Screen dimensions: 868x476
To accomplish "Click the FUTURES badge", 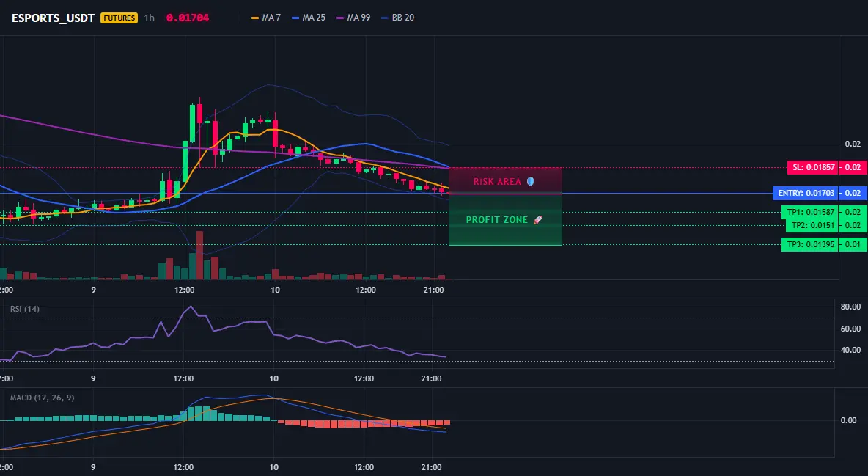I will [119, 18].
